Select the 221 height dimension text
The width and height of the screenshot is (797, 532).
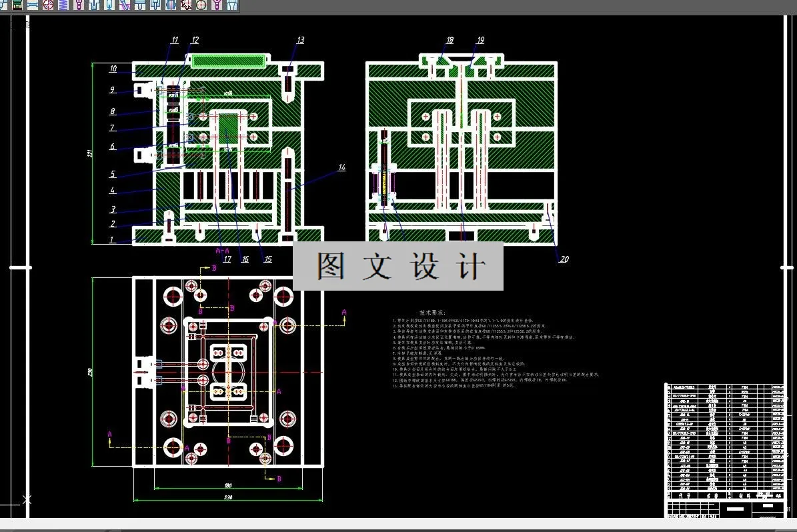click(x=90, y=153)
